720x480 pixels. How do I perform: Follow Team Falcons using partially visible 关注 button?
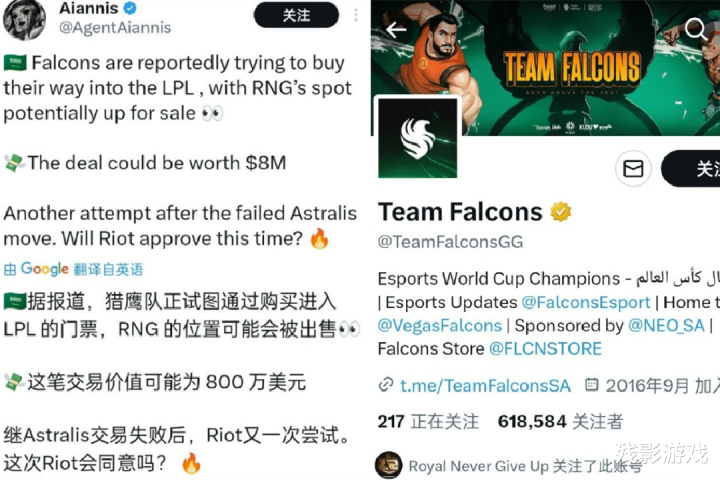691,169
